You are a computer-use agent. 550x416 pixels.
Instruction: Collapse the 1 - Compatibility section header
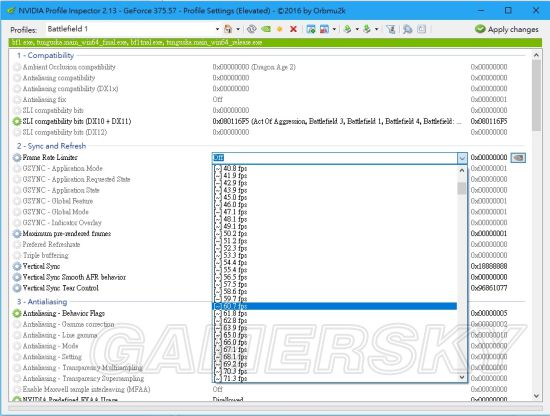click(x=46, y=55)
